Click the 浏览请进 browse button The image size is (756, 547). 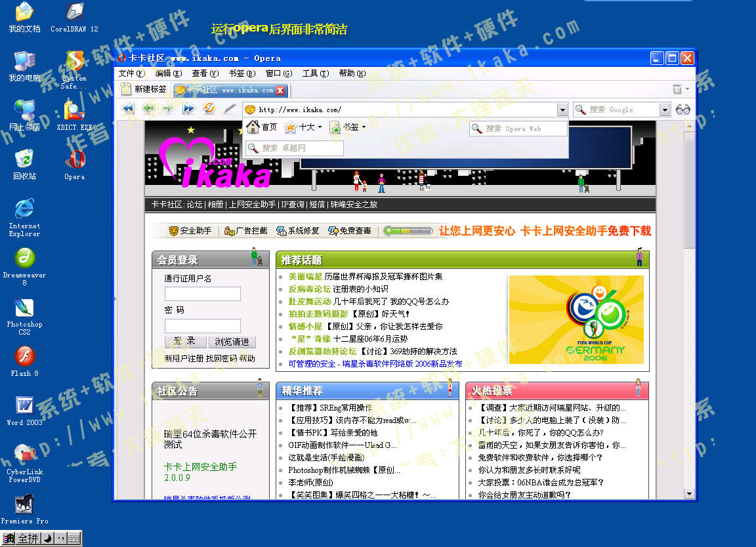232,342
